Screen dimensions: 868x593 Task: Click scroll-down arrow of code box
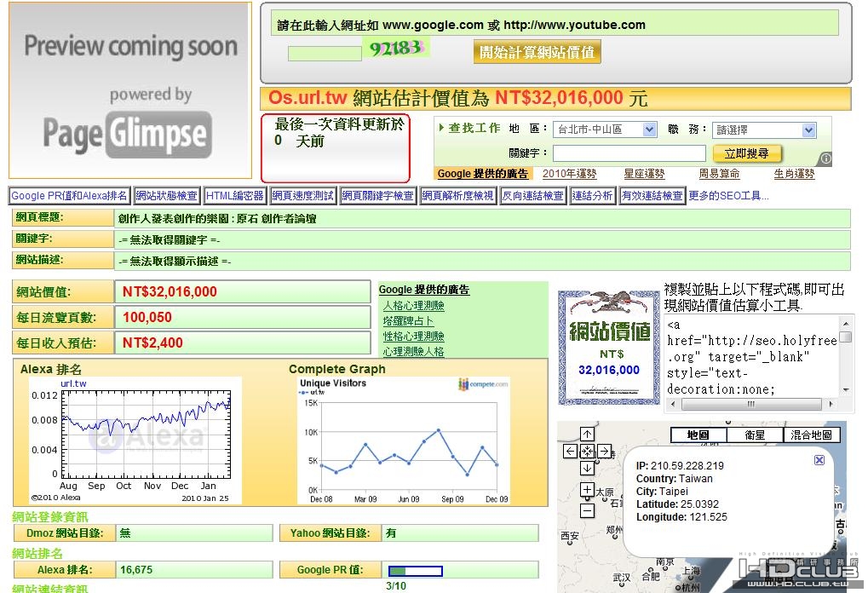[845, 390]
